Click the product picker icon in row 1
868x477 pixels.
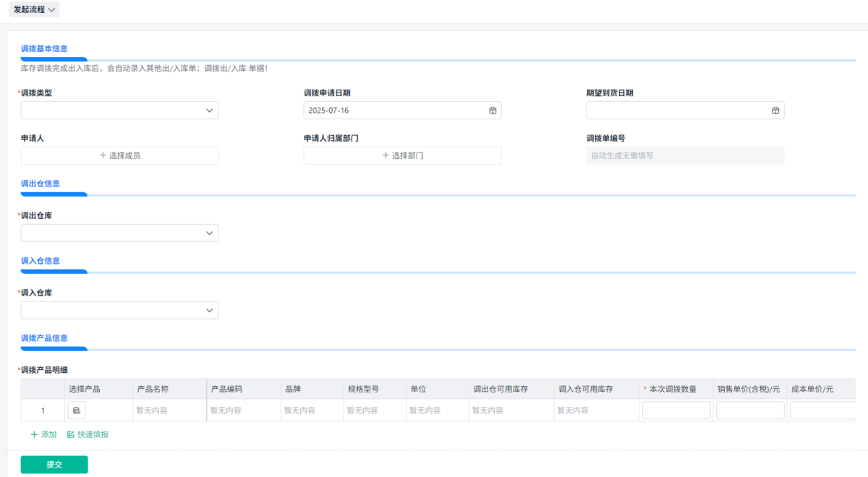77,411
